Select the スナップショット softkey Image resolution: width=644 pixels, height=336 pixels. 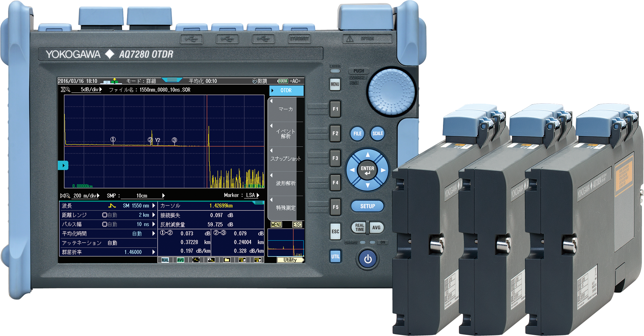pos(286,159)
